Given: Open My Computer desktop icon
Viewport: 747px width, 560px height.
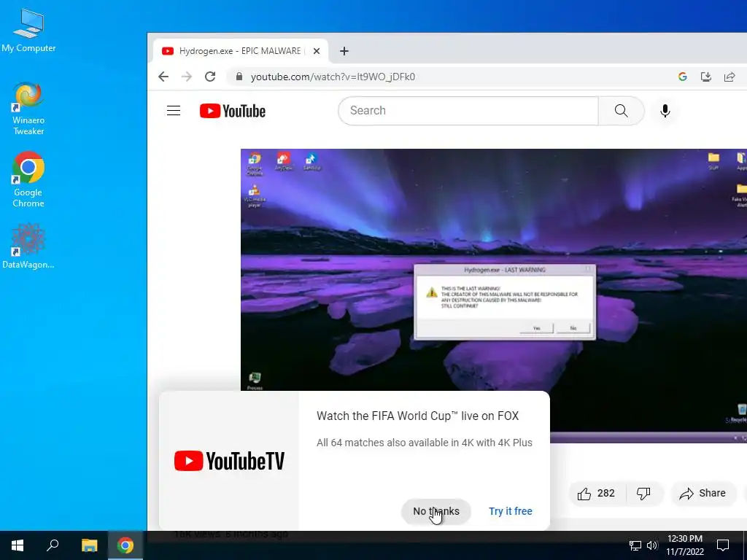Looking at the screenshot, I should [28, 31].
